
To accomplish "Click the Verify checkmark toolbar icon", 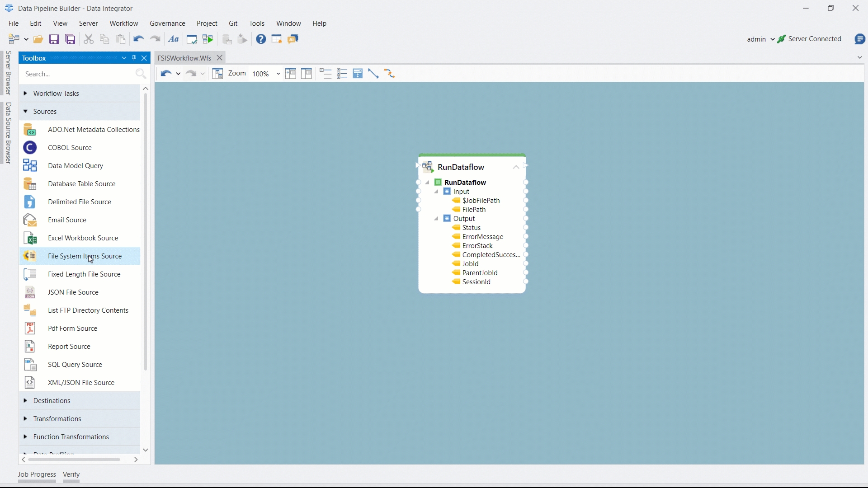I will (192, 39).
